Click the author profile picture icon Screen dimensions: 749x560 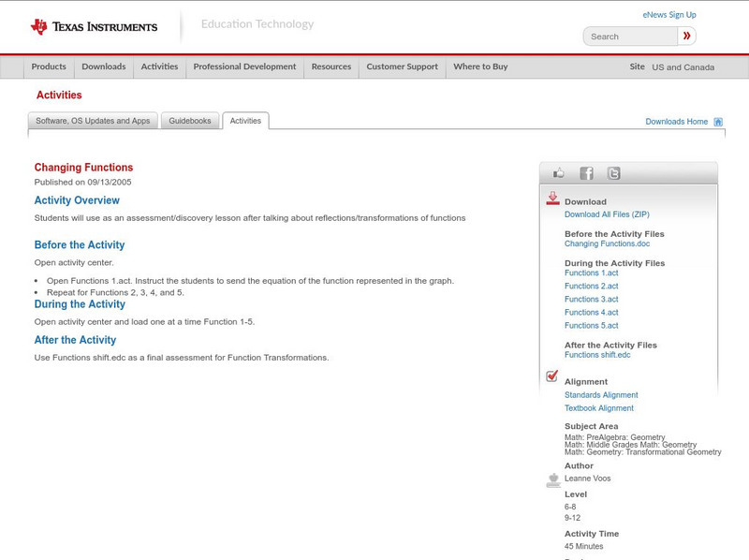(551, 479)
